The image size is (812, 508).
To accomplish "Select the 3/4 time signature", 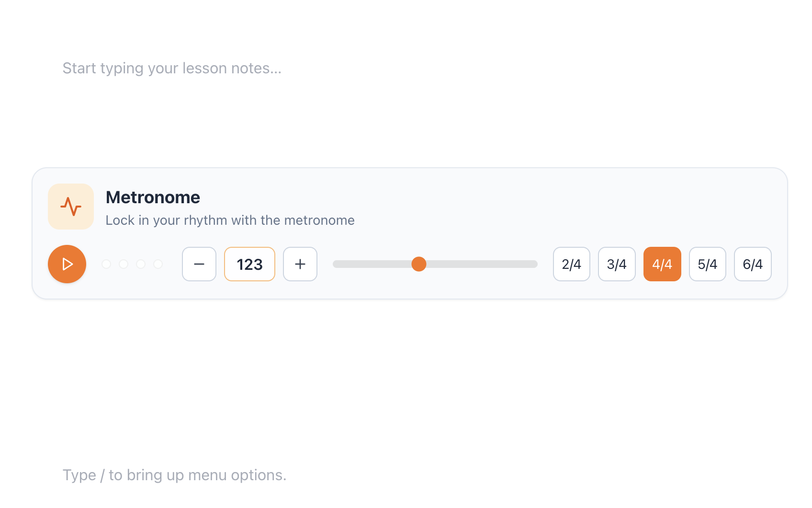I will pyautogui.click(x=617, y=264).
